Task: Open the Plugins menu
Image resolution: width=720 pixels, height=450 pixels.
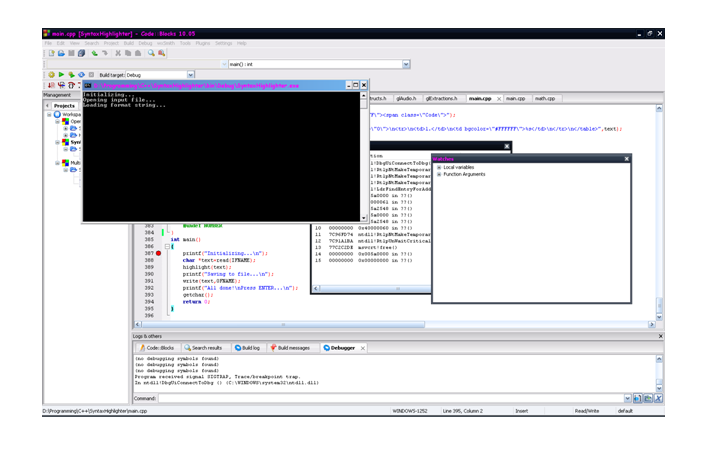Action: (x=202, y=43)
